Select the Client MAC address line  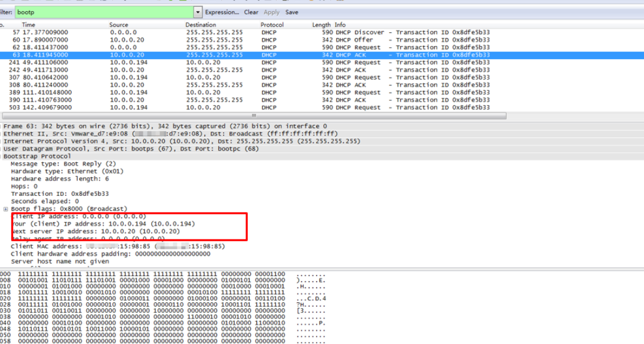click(118, 246)
